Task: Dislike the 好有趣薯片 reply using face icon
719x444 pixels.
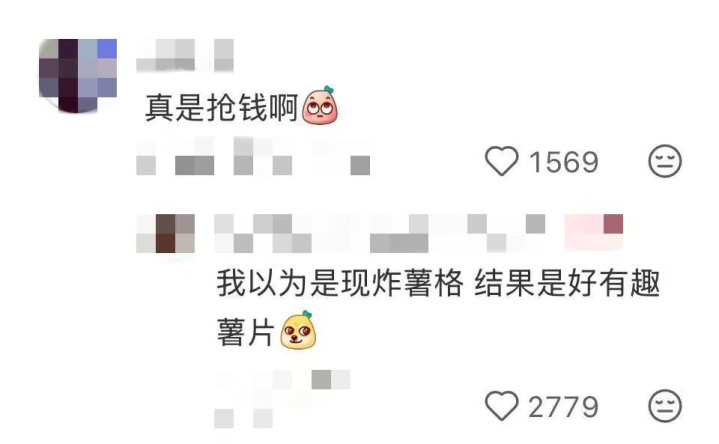Action: [x=665, y=406]
